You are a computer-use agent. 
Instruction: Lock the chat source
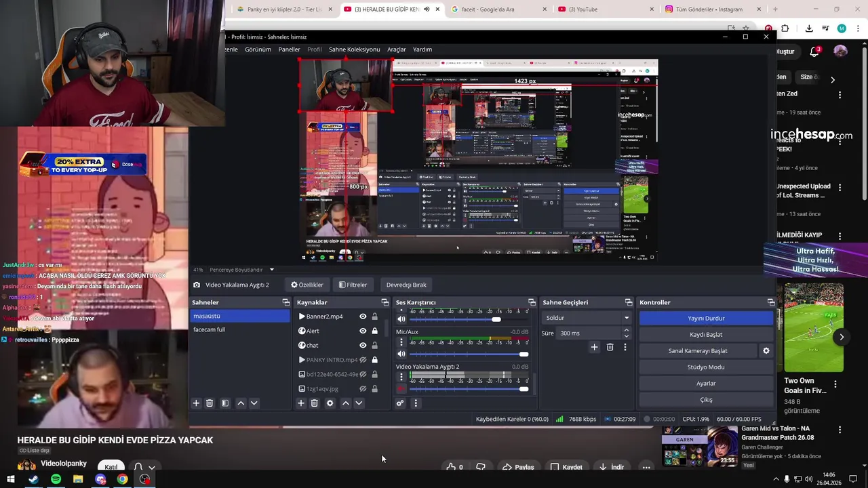point(374,345)
